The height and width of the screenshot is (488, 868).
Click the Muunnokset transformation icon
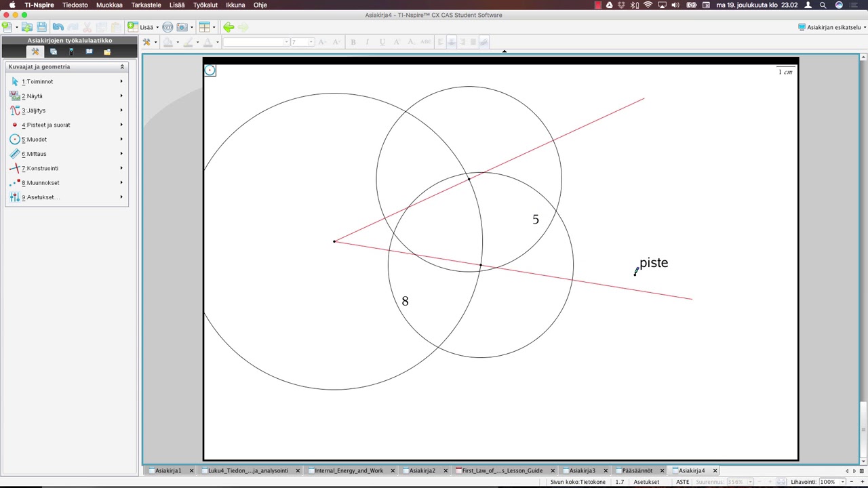15,182
